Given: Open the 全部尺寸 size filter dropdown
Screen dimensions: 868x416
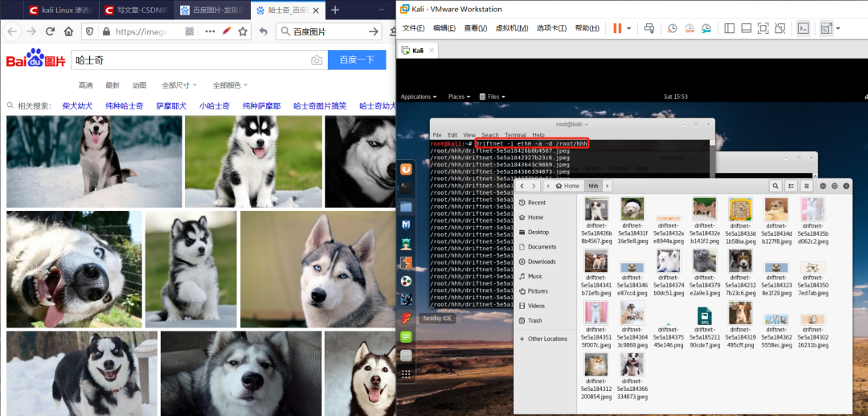Looking at the screenshot, I should click(178, 85).
